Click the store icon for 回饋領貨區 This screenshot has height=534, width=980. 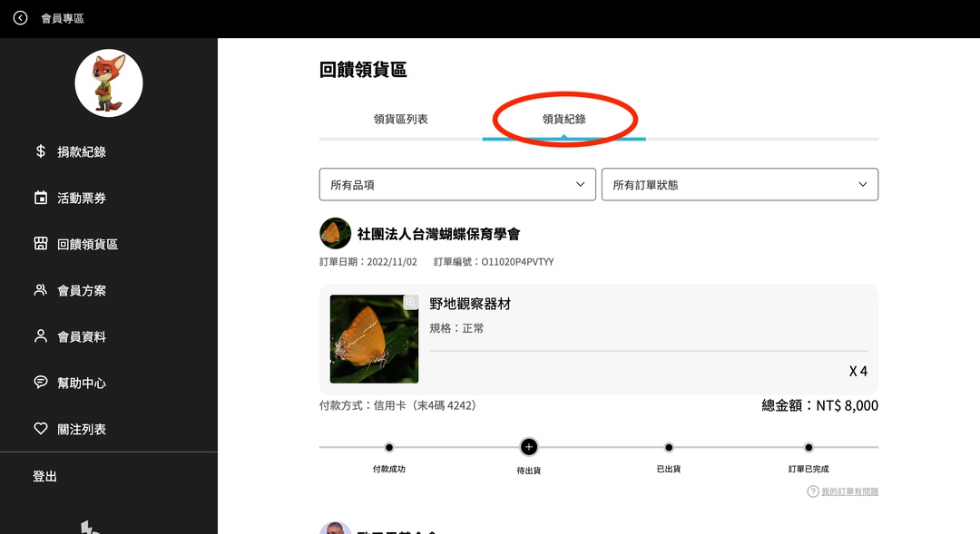[41, 244]
